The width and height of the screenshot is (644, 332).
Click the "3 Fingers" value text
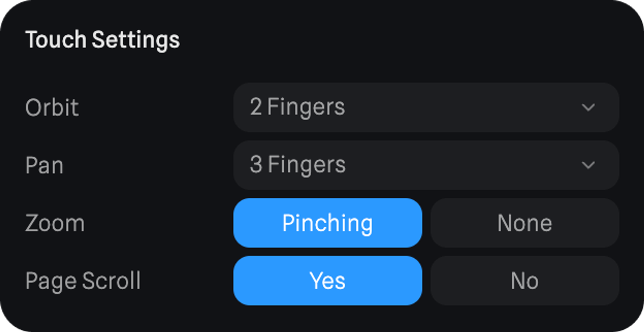[298, 165]
